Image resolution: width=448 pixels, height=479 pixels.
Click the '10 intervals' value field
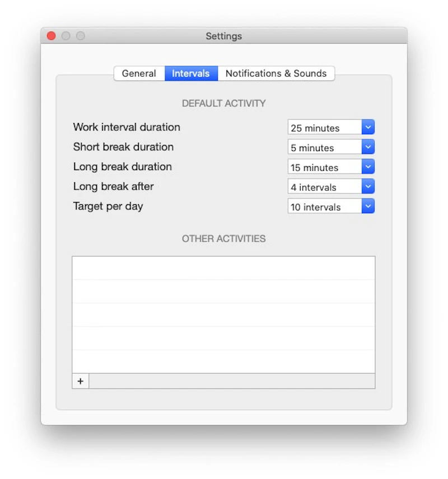click(324, 206)
